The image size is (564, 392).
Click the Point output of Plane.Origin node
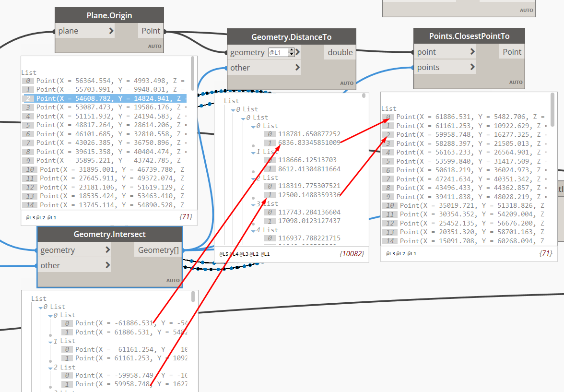(x=151, y=31)
